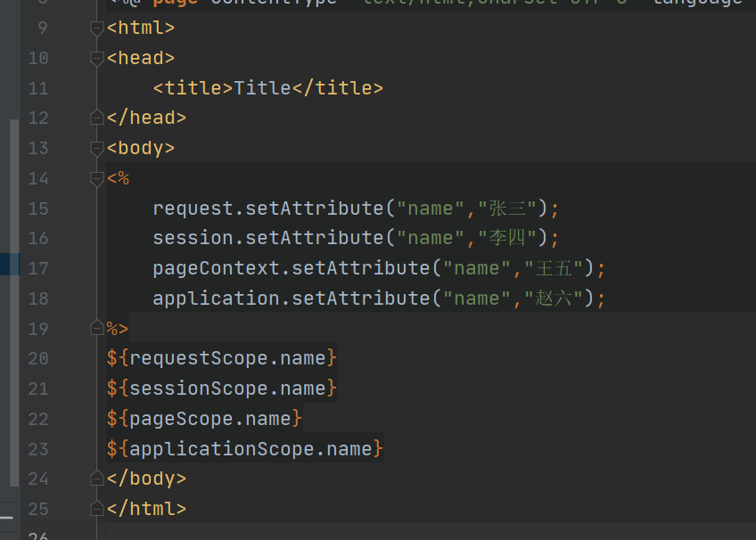Screen dimensions: 756x540
Task: Select line number 13 in the gutter
Action: (x=38, y=149)
